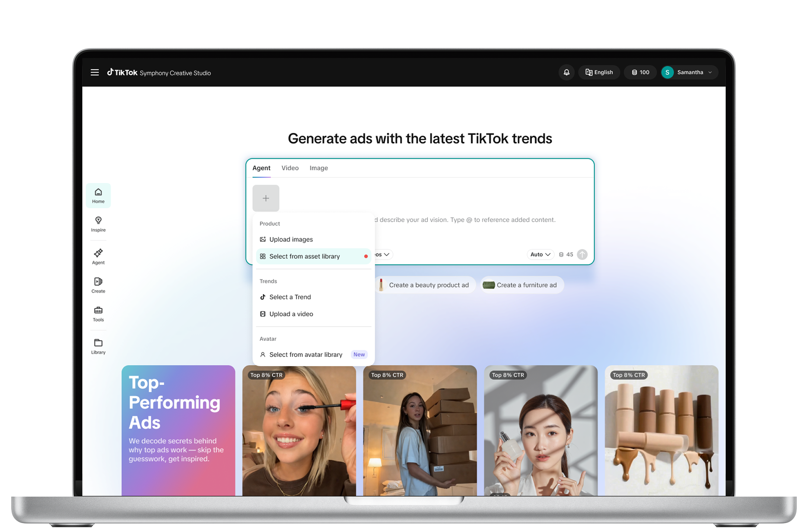Viewport: 808px width, 532px height.
Task: Switch to the Agent tab
Action: coord(261,168)
